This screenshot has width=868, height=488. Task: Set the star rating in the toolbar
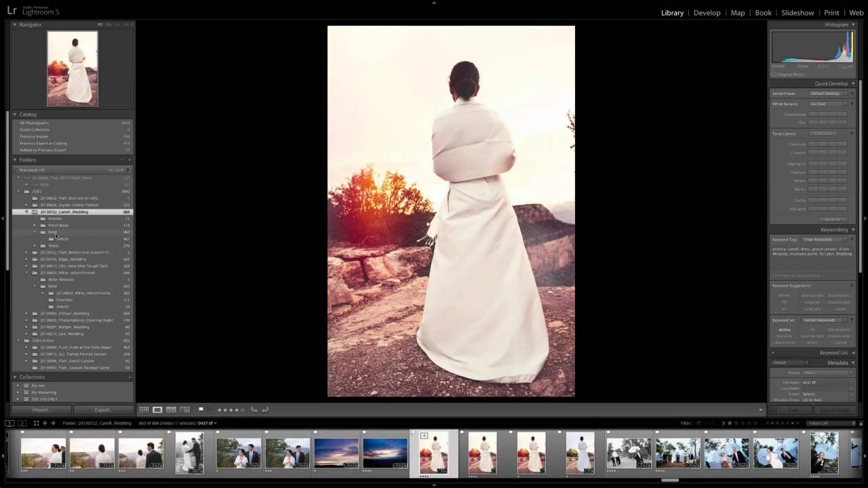[x=231, y=409]
